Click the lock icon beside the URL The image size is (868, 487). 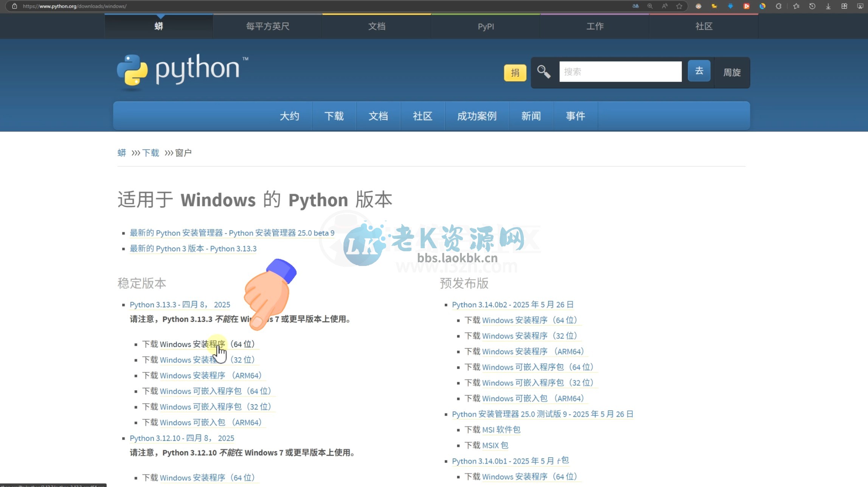[x=15, y=6]
